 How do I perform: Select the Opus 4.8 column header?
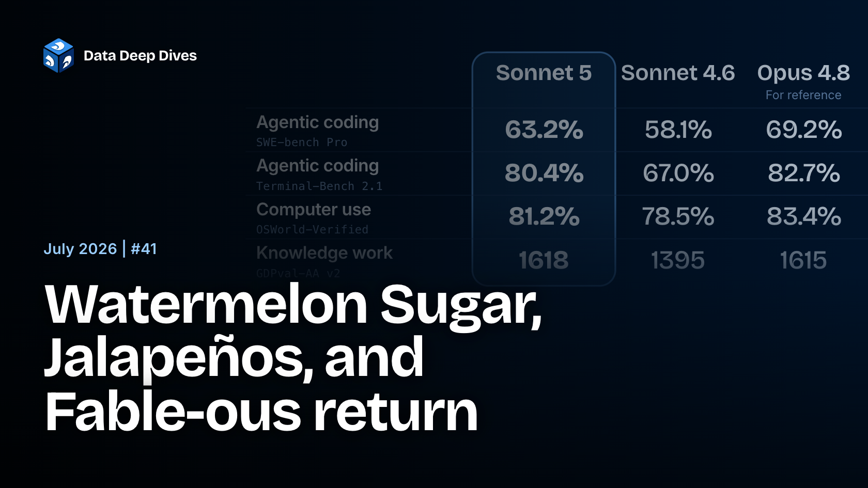(x=803, y=73)
